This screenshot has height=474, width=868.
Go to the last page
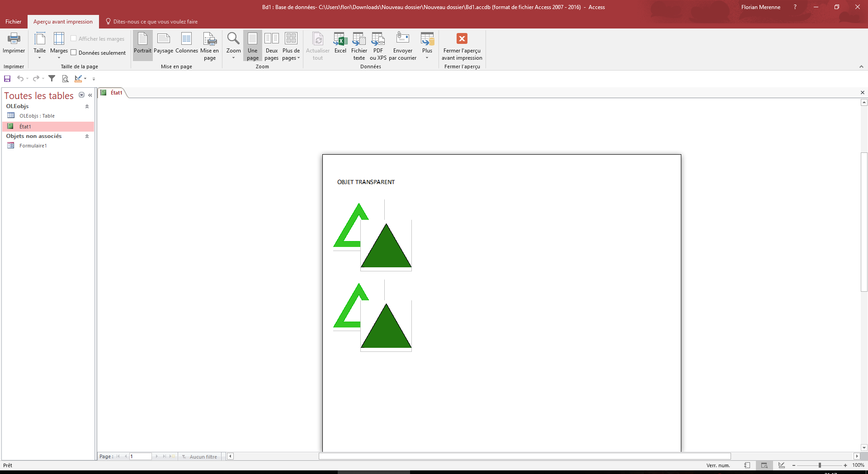165,456
